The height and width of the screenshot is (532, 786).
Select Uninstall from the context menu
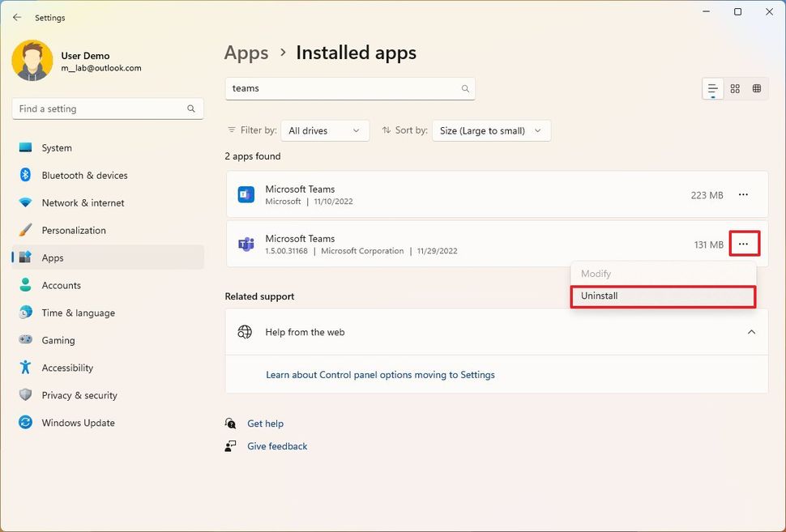coord(600,296)
